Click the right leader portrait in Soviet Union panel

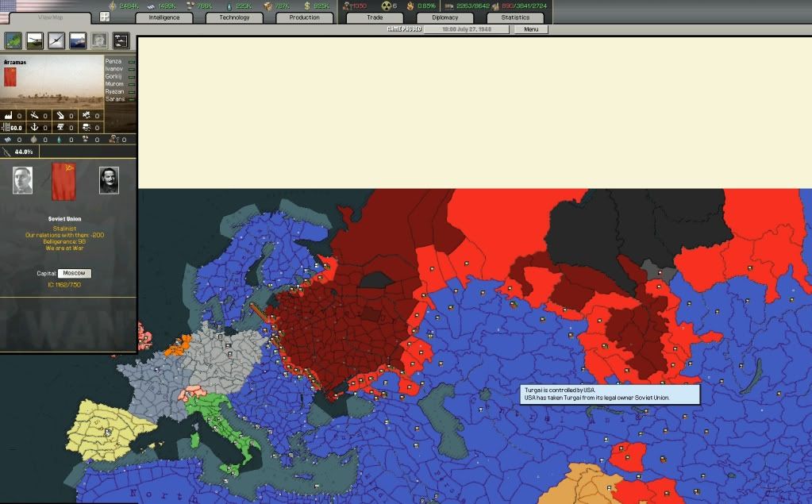(x=109, y=180)
